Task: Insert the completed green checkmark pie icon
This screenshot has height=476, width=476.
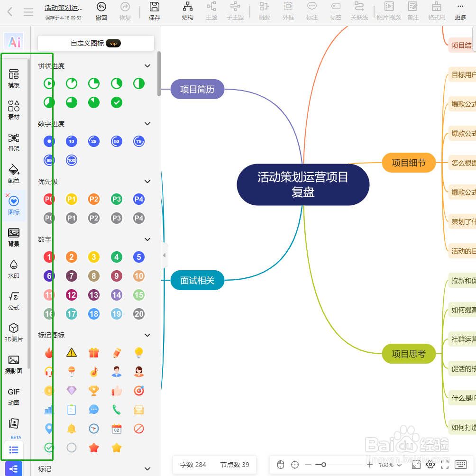Action: click(x=117, y=102)
